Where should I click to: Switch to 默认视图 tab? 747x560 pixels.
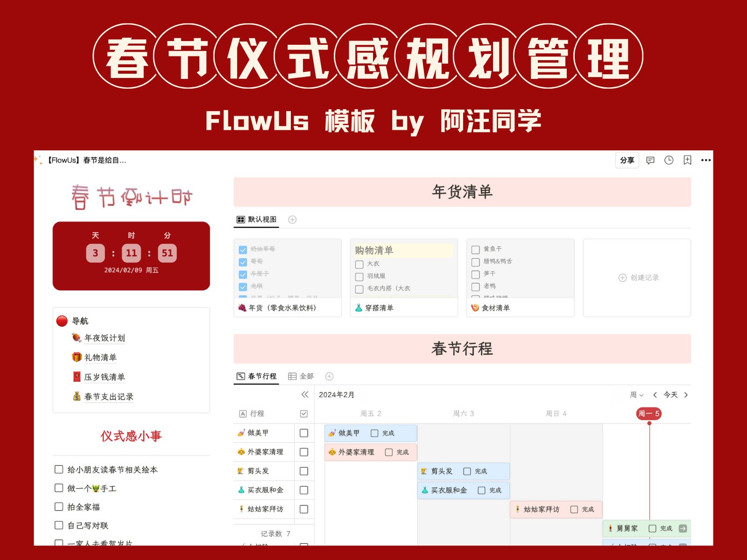(256, 219)
